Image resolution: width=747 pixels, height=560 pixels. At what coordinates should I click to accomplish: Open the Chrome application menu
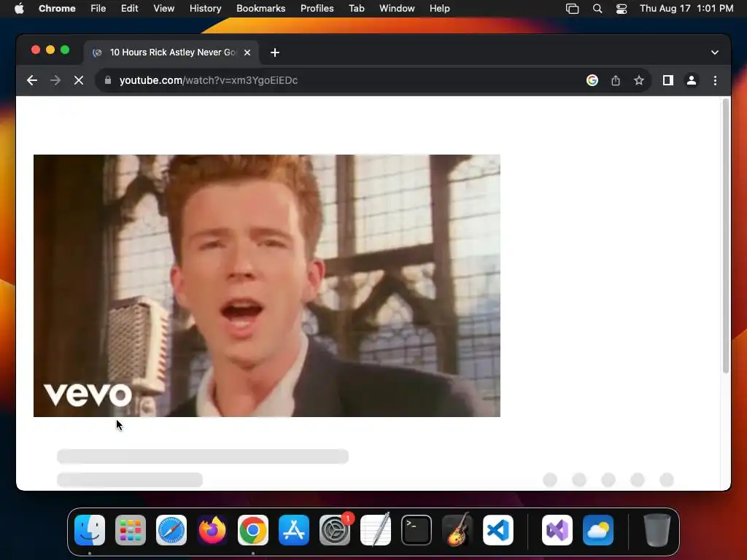coord(57,9)
